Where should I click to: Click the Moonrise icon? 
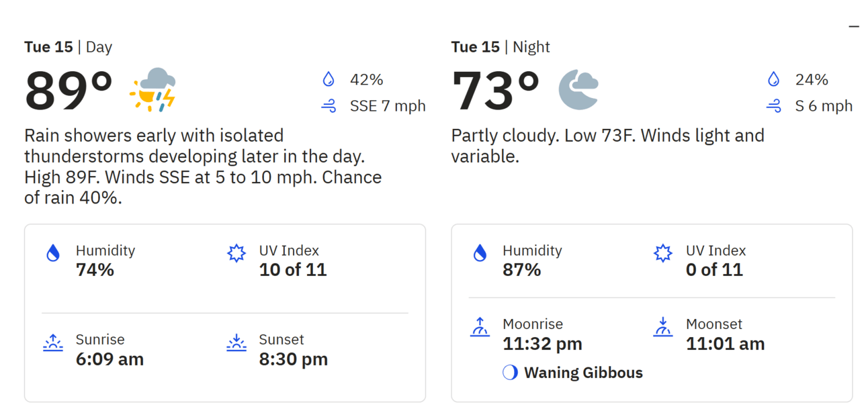pyautogui.click(x=480, y=327)
